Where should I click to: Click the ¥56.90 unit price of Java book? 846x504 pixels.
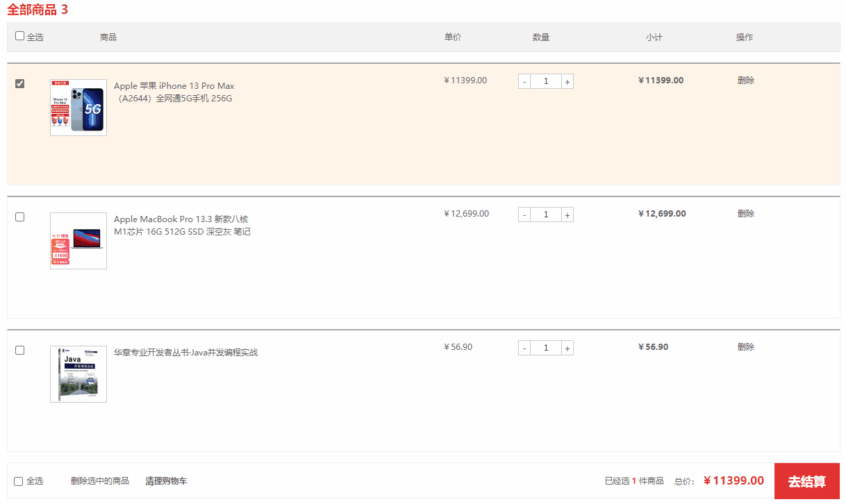(458, 346)
